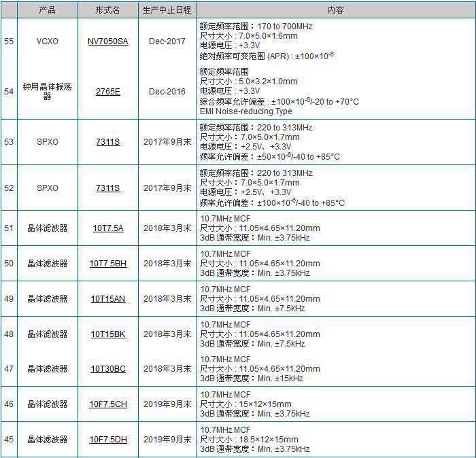The width and height of the screenshot is (476, 458).
Task: Click the 形式名 column header
Action: [107, 10]
